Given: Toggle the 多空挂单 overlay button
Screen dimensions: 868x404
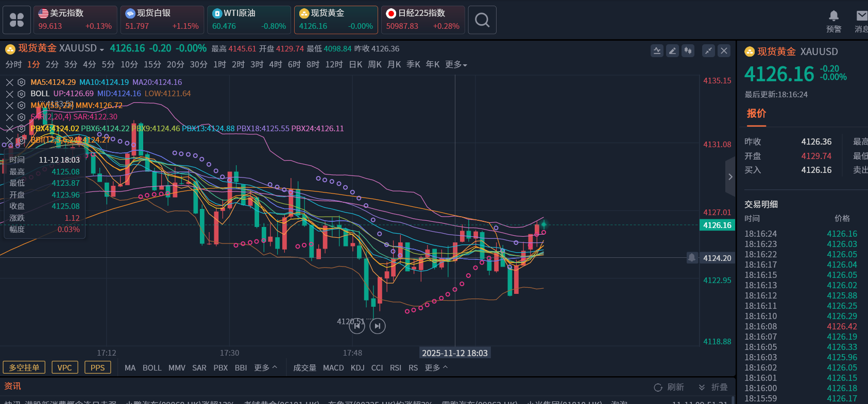Looking at the screenshot, I should point(24,367).
